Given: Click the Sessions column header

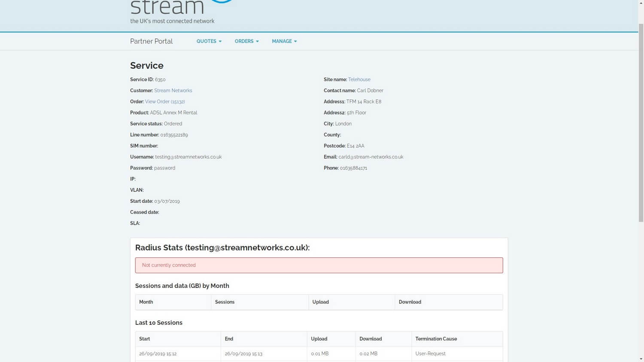Looking at the screenshot, I should tap(225, 302).
